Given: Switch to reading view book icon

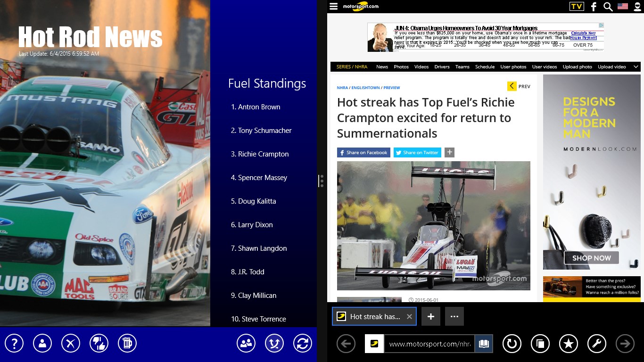Looking at the screenshot, I should click(x=483, y=344).
